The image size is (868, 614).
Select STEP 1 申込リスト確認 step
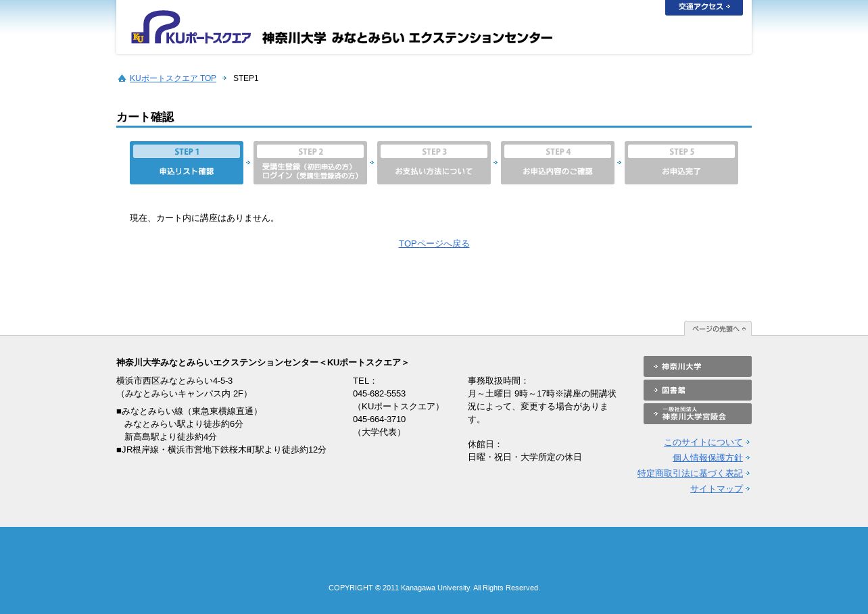(x=187, y=163)
